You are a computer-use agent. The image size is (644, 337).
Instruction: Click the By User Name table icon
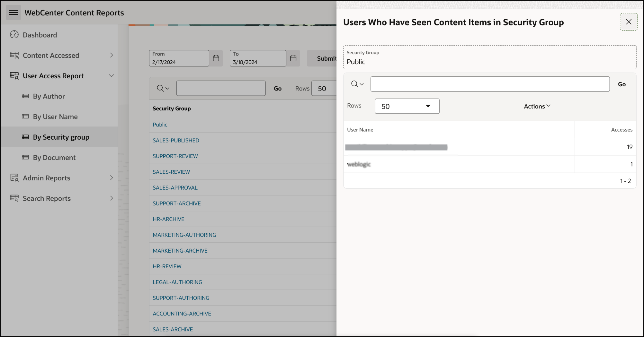25,117
